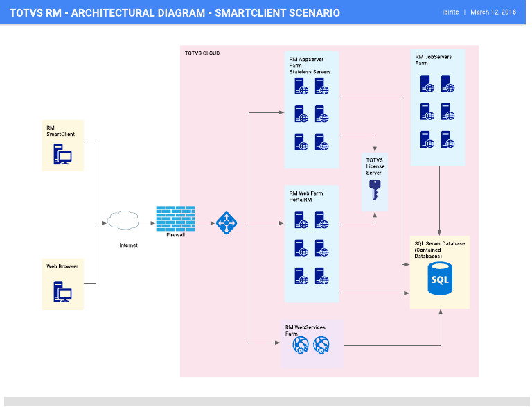Click bottom-right server in RM AppServer Farm

(x=321, y=141)
